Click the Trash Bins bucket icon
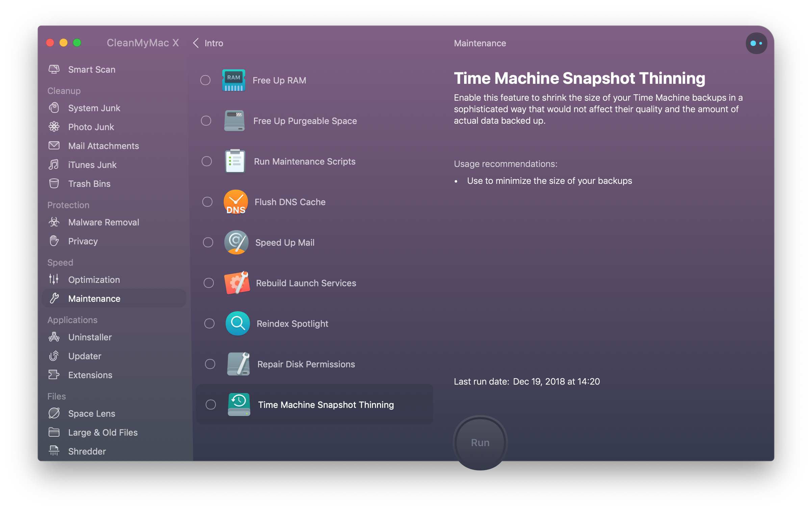The image size is (812, 511). (x=54, y=184)
